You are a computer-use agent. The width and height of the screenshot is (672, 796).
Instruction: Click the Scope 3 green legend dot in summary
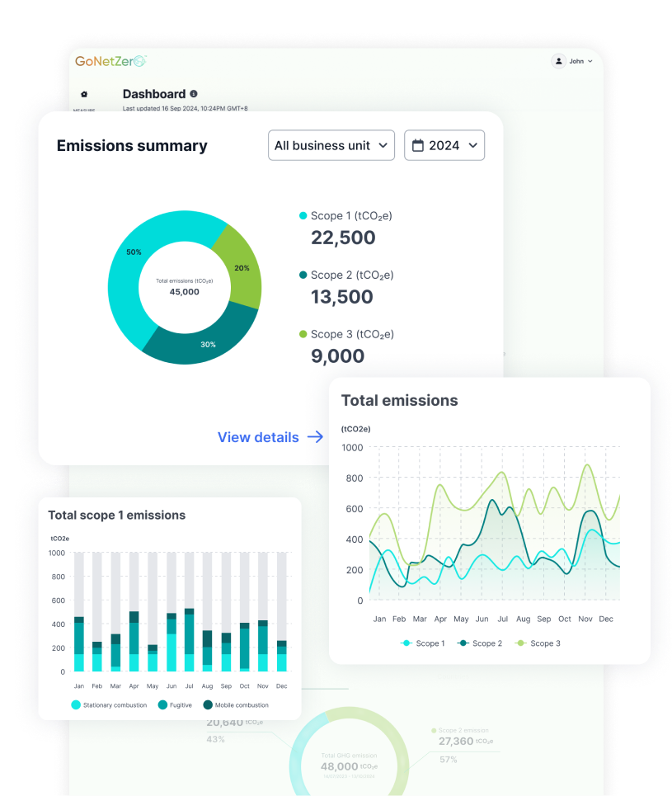(x=303, y=334)
